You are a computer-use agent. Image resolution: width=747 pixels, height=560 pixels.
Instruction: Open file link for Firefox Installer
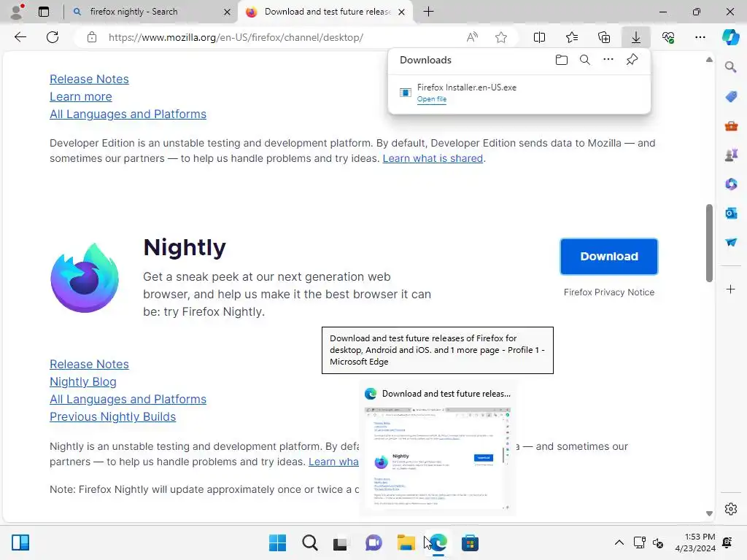click(432, 99)
